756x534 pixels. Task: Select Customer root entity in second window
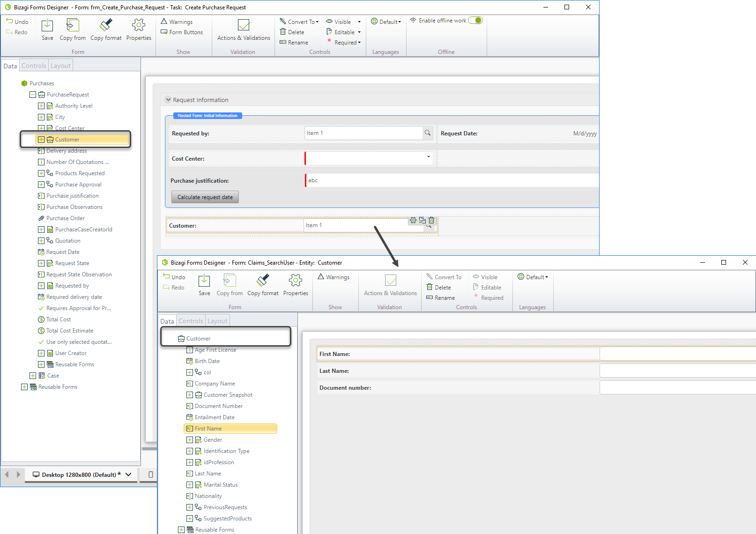coord(194,339)
